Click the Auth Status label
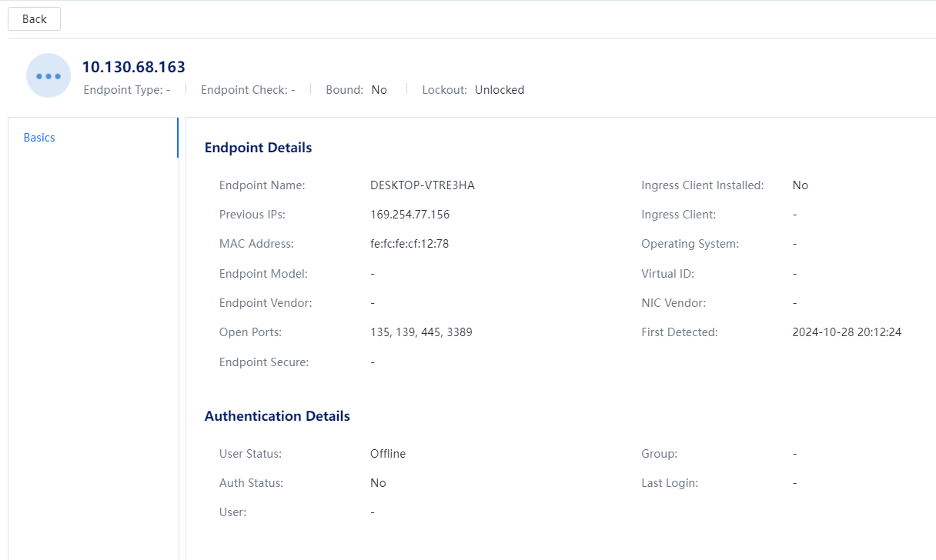This screenshot has width=936, height=560. [251, 483]
